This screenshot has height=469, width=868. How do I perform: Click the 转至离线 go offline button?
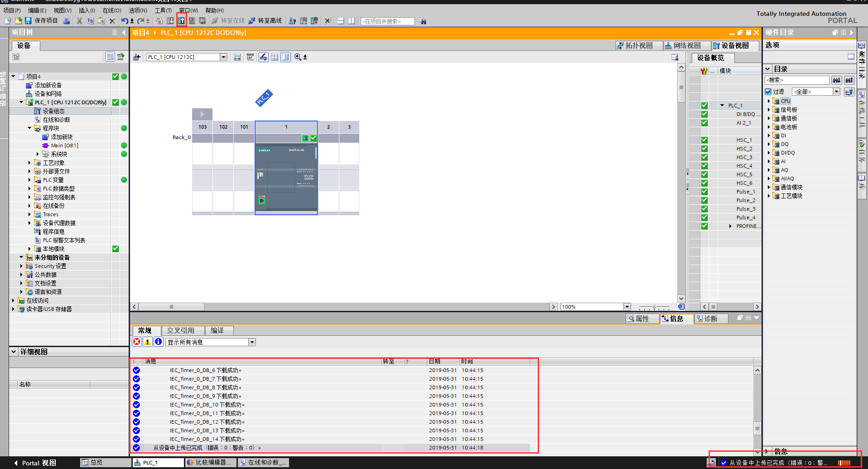pyautogui.click(x=265, y=21)
